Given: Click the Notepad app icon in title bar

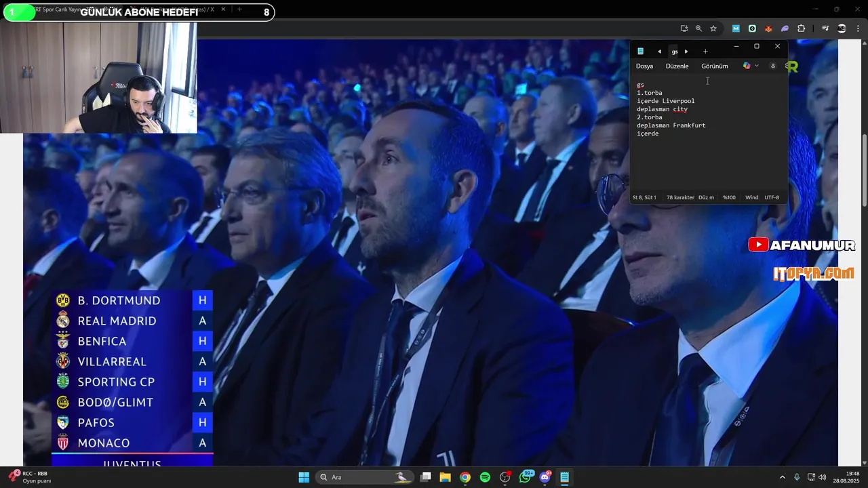Looking at the screenshot, I should (x=640, y=52).
